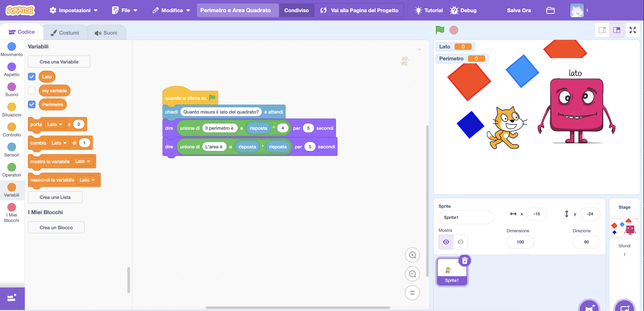The width and height of the screenshot is (644, 311).
Task: Expand Lato dropdown in mostra la variabile
Action: click(x=83, y=161)
